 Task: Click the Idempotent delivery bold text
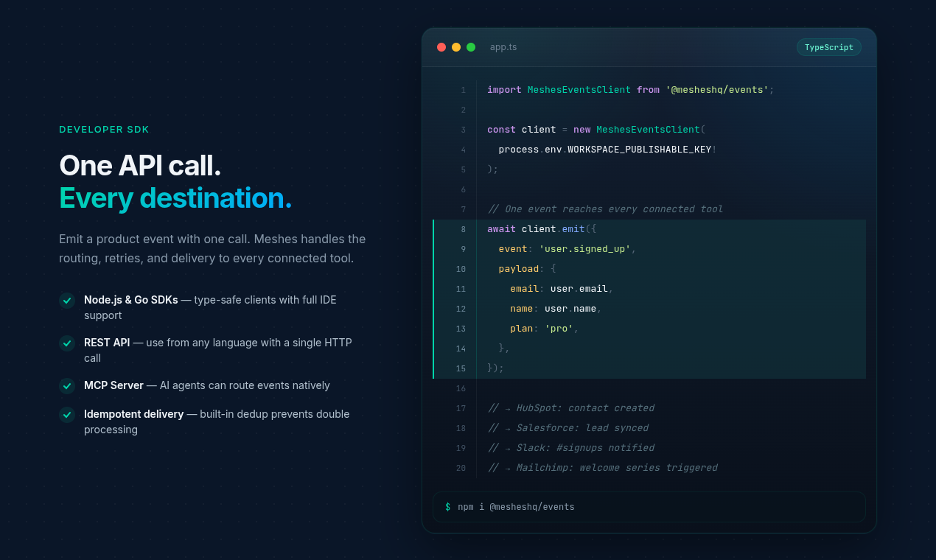pyautogui.click(x=133, y=414)
